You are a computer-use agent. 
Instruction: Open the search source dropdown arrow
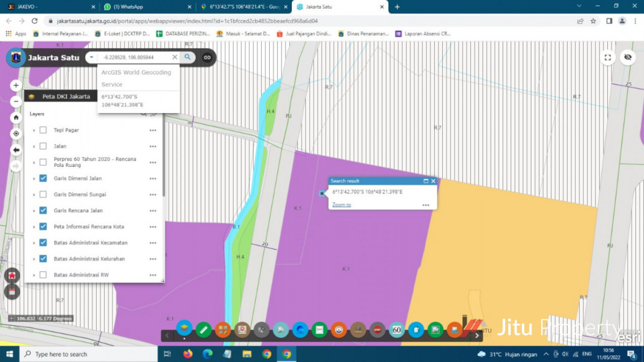[x=91, y=57]
